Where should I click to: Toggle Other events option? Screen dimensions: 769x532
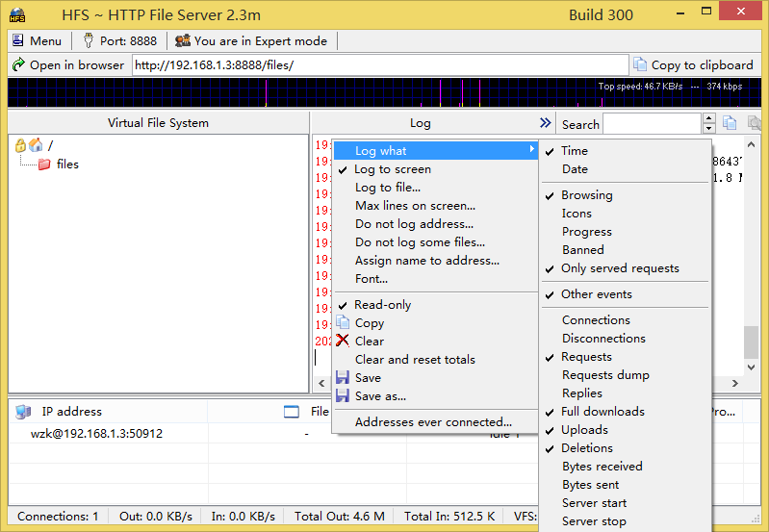coord(626,294)
